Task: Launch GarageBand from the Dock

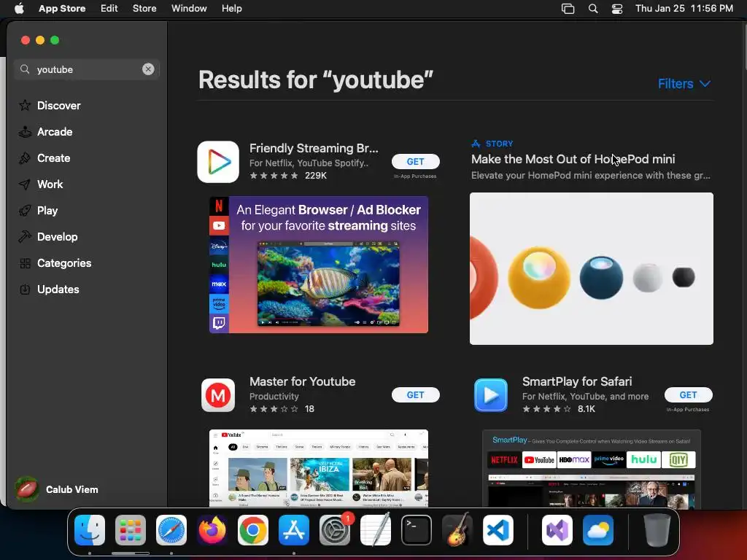Action: point(457,530)
